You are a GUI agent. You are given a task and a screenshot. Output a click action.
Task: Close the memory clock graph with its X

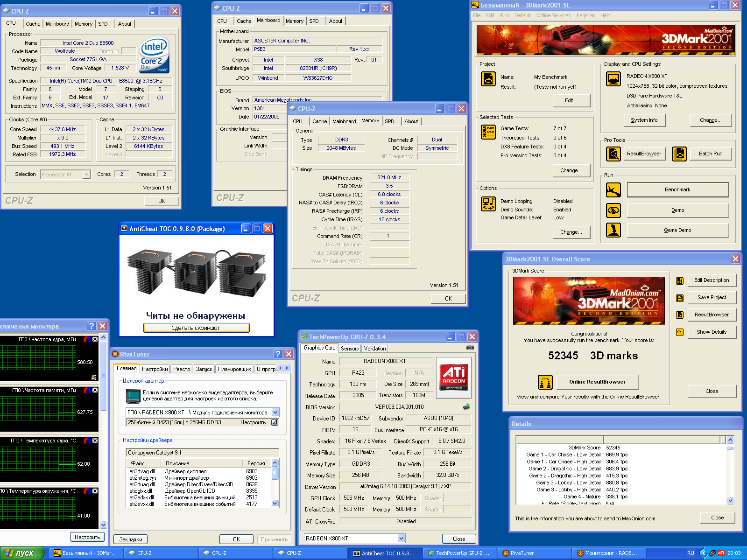coord(95,390)
